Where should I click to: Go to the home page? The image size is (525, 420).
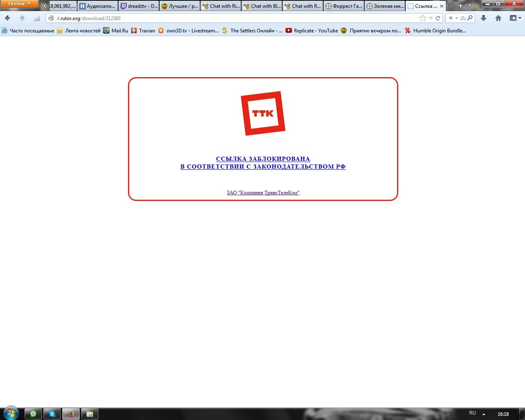click(498, 18)
